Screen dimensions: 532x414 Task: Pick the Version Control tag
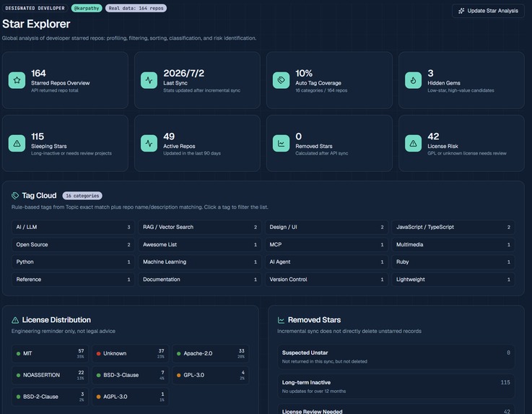(326, 280)
